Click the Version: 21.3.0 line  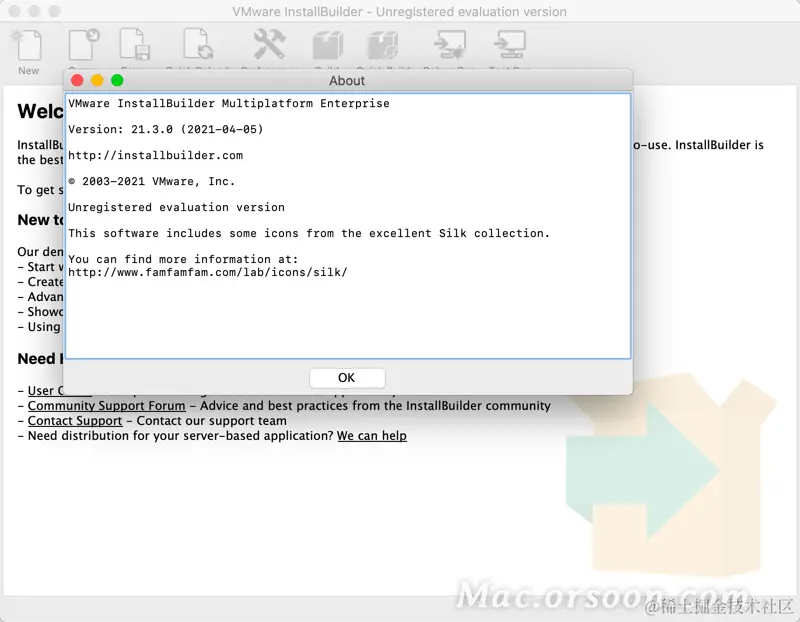pyautogui.click(x=166, y=130)
